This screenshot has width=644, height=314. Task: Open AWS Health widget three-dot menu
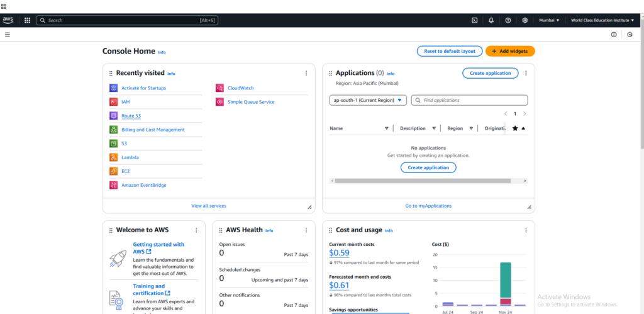[x=306, y=230]
